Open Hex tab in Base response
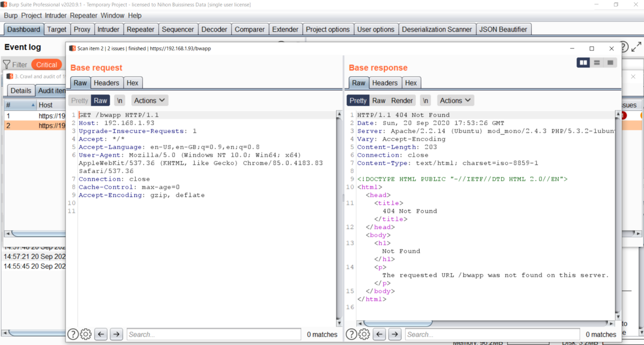 click(411, 83)
